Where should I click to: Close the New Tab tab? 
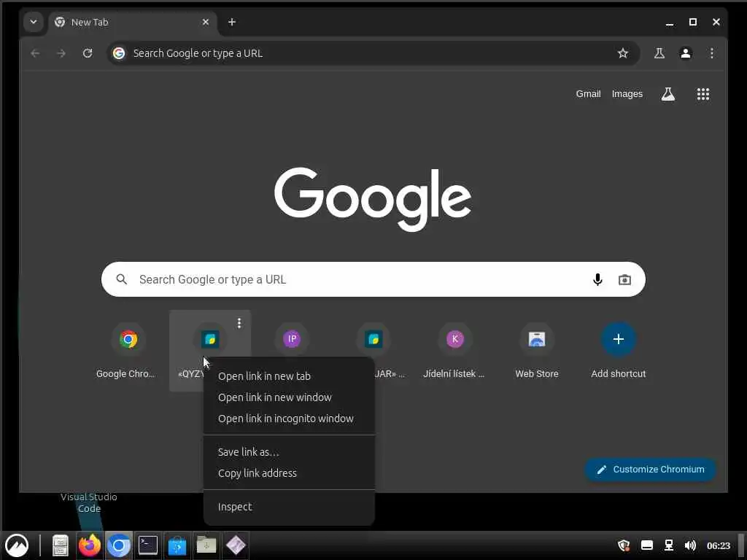[205, 22]
